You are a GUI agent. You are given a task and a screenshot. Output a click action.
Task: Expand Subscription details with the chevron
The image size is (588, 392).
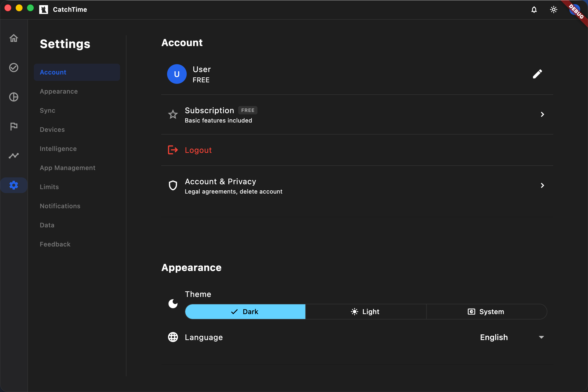(x=542, y=114)
